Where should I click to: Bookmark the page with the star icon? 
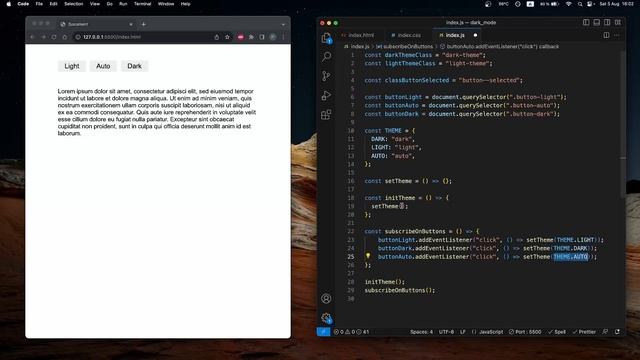click(x=227, y=37)
